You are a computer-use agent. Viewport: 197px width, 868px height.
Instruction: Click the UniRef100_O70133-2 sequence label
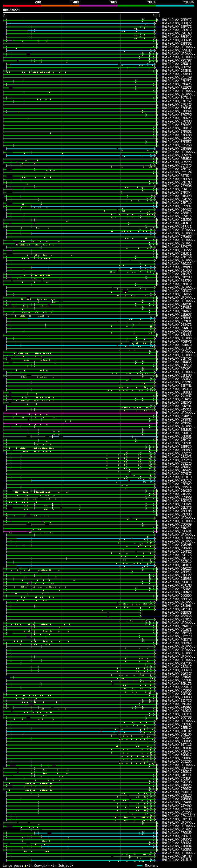179,816
